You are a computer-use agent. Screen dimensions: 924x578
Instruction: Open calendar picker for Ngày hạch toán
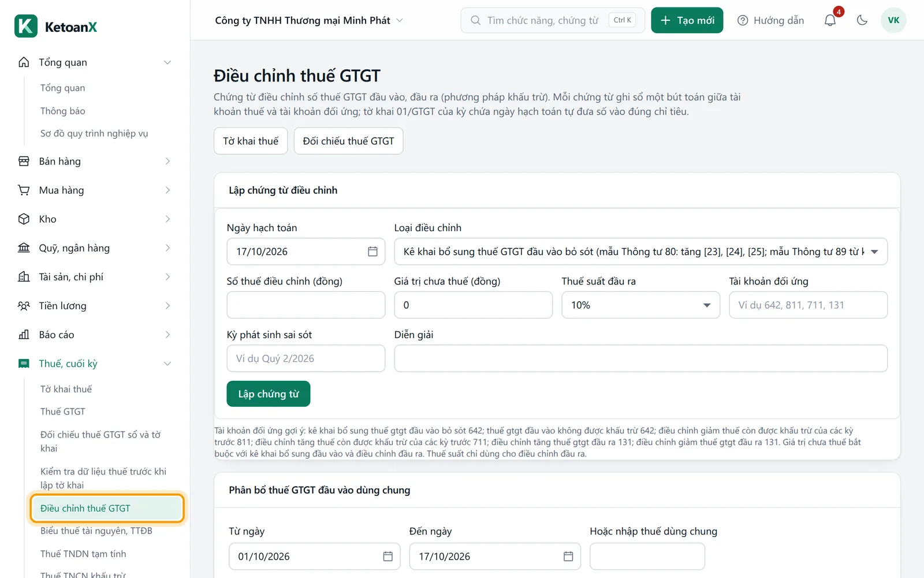click(x=372, y=251)
